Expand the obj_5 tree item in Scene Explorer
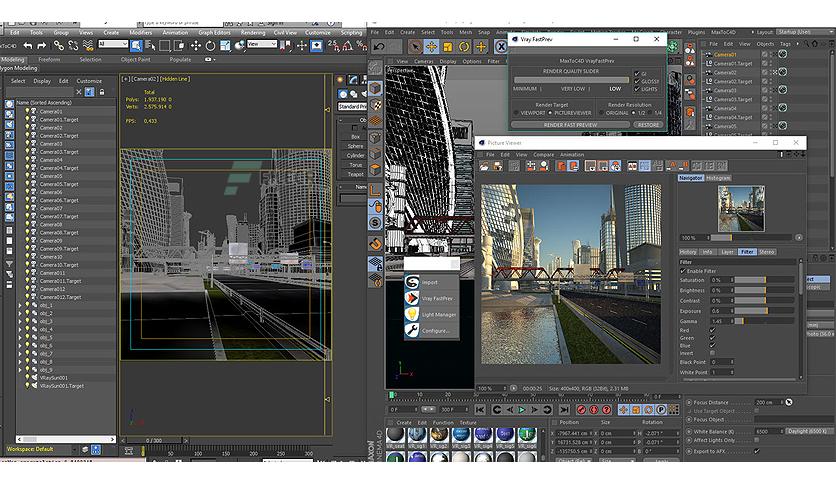Viewport: 836px width, 484px height. point(20,337)
